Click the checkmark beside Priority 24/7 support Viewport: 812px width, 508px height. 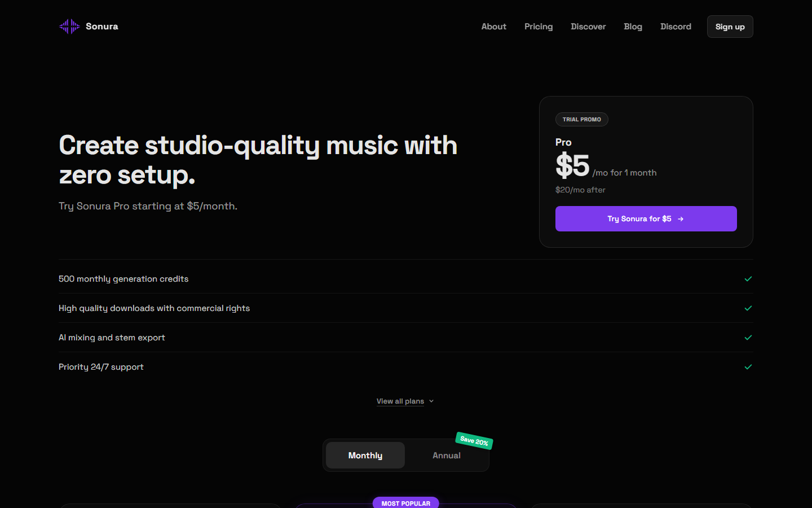(748, 367)
